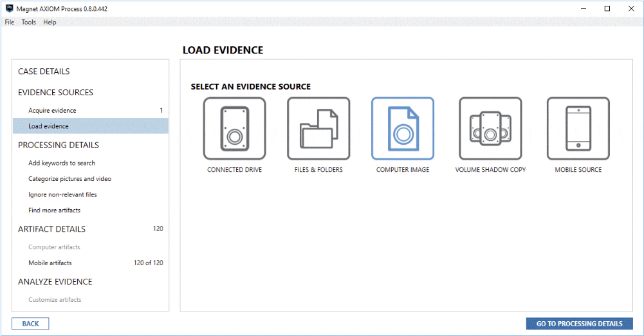
Task: Open the Tools menu
Action: [29, 22]
